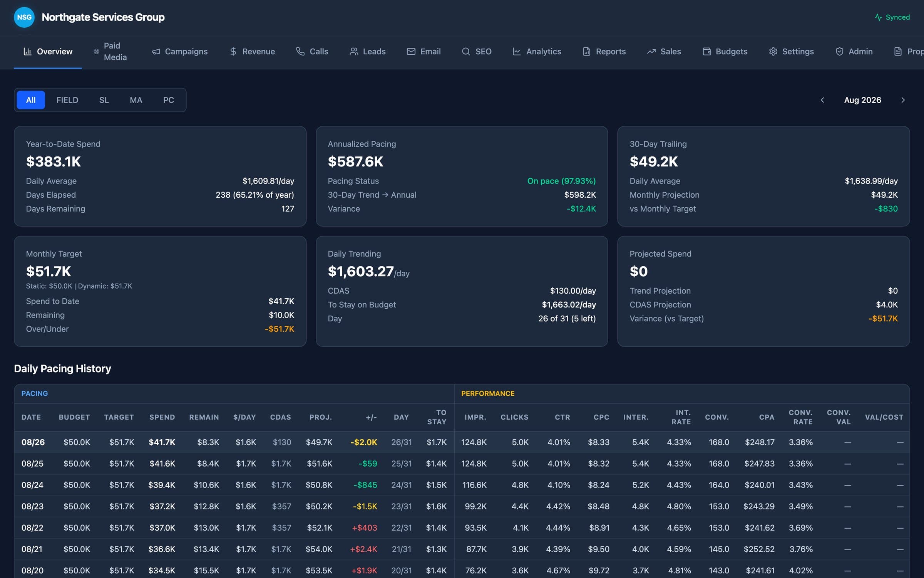This screenshot has width=924, height=578.
Task: Select the FIELD segment filter
Action: [67, 100]
